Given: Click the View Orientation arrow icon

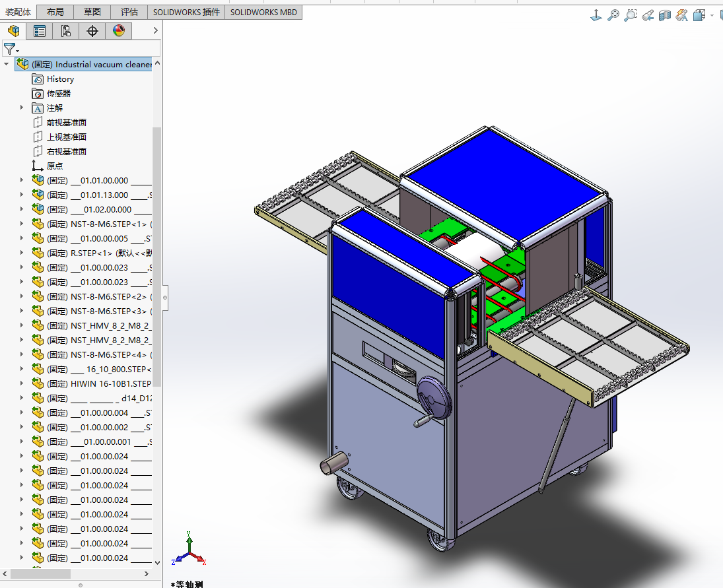Looking at the screenshot, I should point(596,15).
